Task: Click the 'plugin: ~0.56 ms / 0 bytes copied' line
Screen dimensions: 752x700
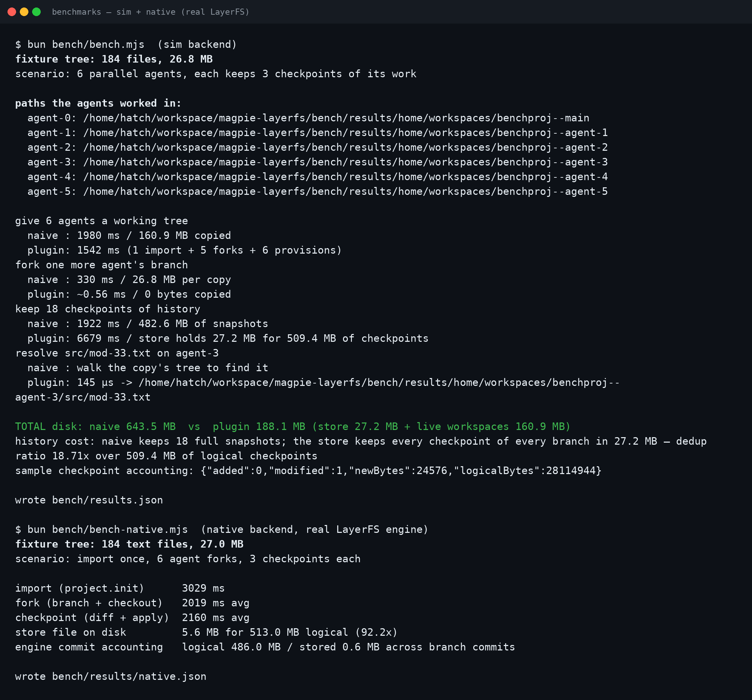Action: [x=129, y=295]
